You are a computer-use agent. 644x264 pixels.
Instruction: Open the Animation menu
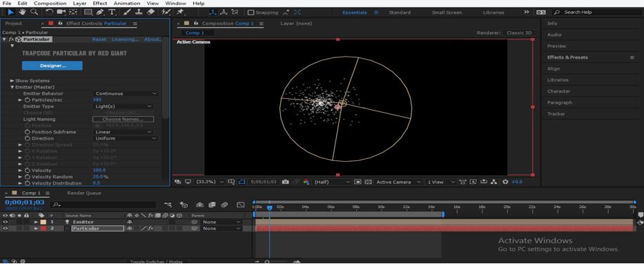[x=127, y=3]
